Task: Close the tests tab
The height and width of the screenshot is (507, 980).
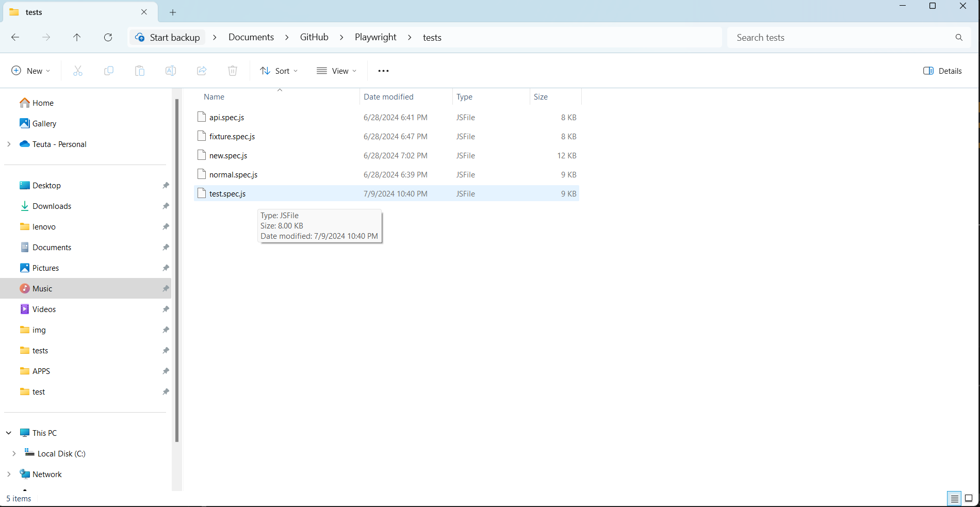Action: [x=144, y=12]
